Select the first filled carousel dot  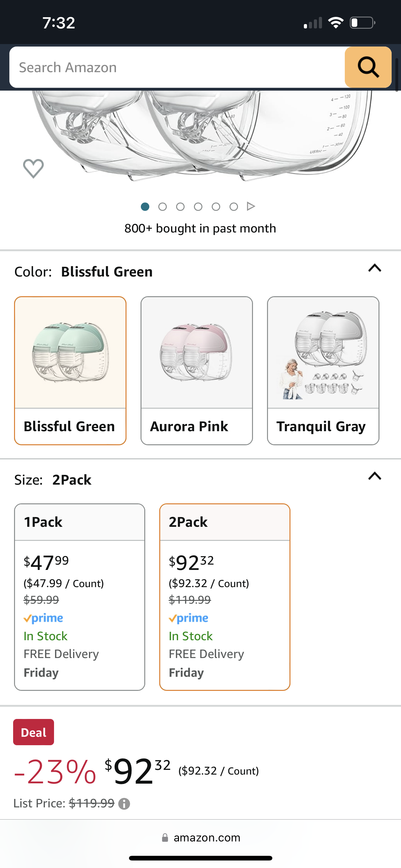(x=145, y=207)
